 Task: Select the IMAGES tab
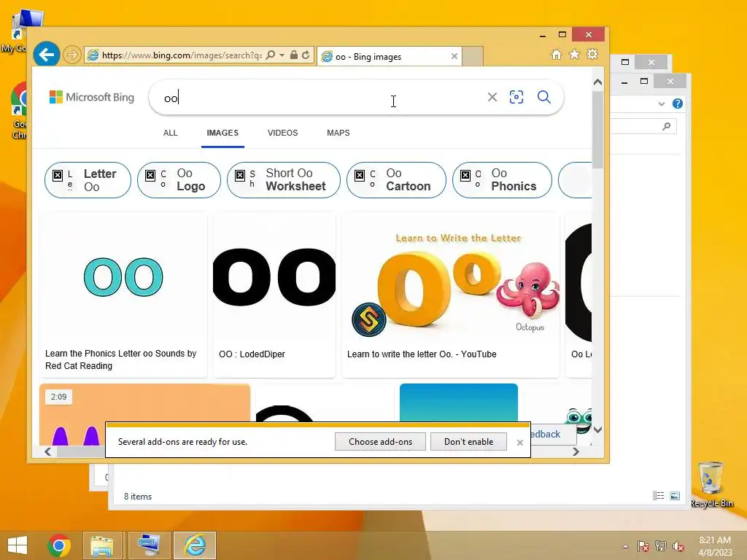click(222, 133)
